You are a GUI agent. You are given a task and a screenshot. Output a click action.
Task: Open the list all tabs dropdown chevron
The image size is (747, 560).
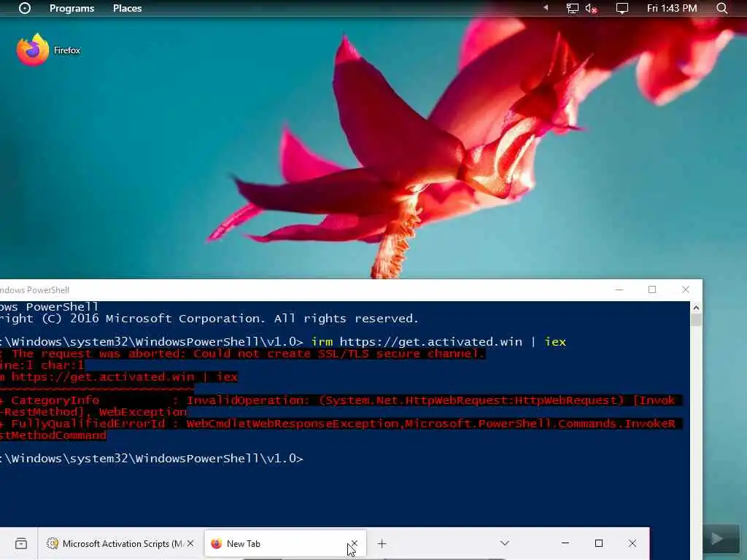coord(505,542)
